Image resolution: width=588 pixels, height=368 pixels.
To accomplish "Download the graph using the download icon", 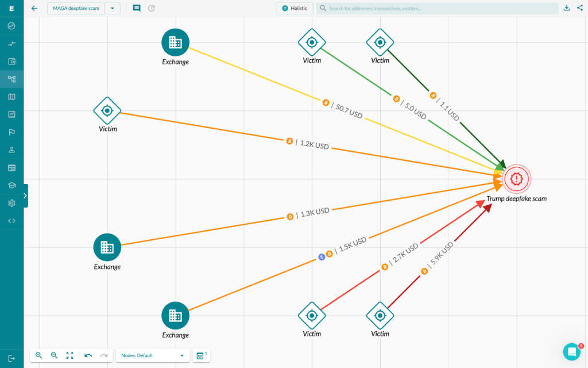I will coord(566,8).
